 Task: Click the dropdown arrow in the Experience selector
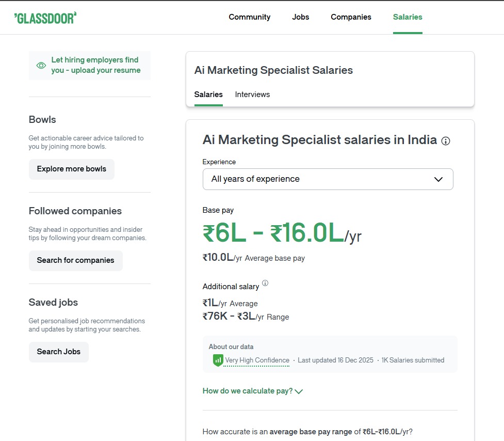pos(438,179)
